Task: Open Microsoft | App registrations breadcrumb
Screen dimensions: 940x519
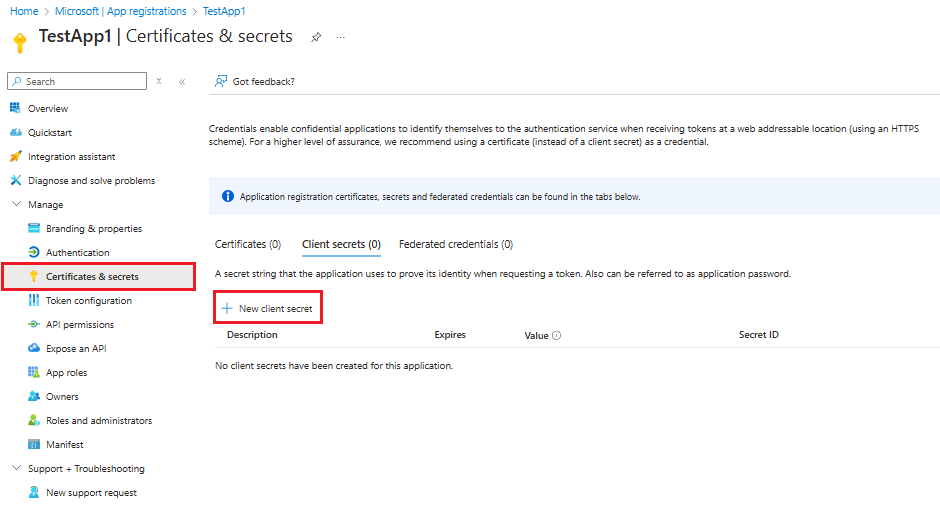Action: pos(120,11)
